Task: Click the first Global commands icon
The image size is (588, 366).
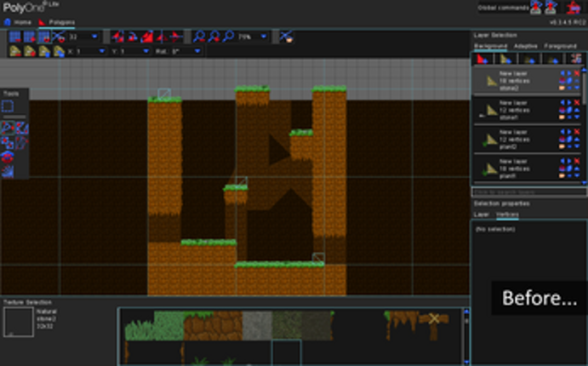Action: coord(536,9)
